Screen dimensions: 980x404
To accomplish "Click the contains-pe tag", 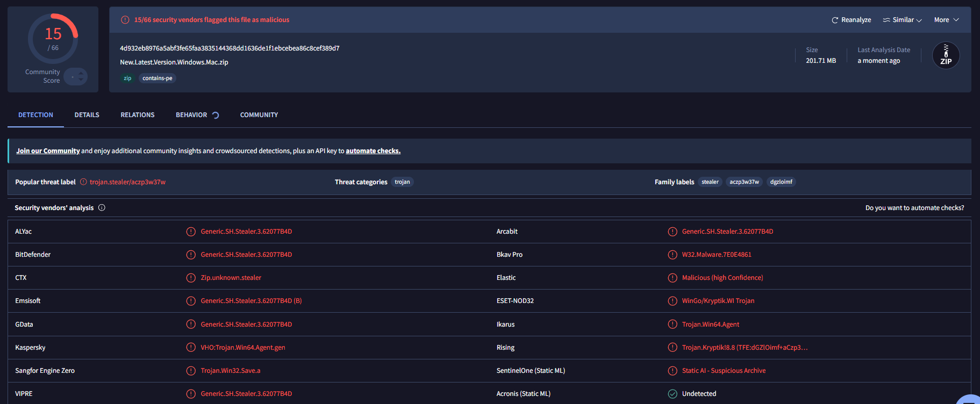I will 158,78.
